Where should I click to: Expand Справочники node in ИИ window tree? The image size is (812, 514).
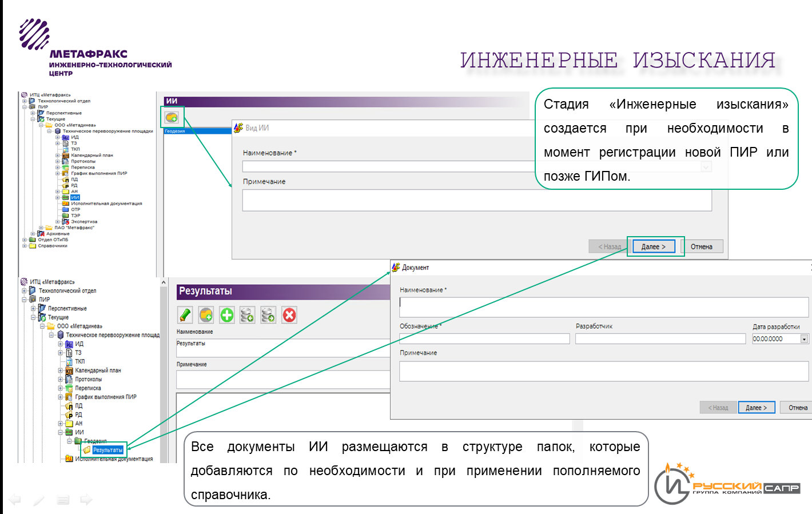point(25,246)
